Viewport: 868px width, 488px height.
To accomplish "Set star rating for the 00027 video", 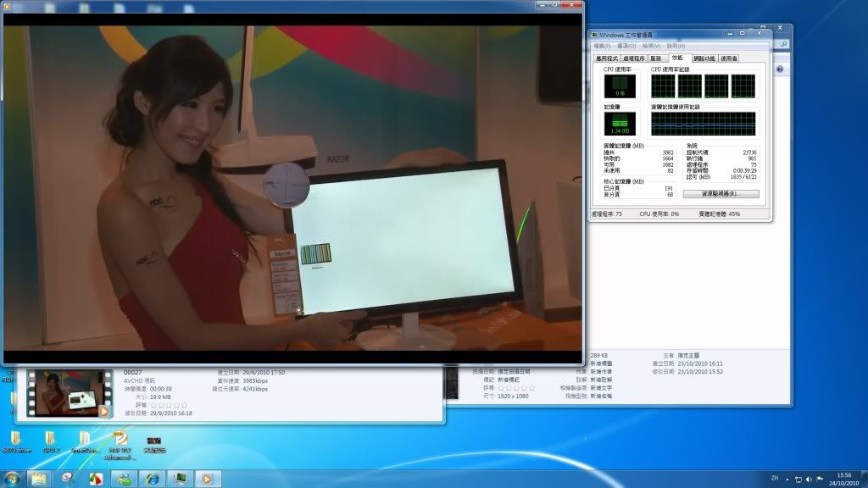I will coord(168,405).
